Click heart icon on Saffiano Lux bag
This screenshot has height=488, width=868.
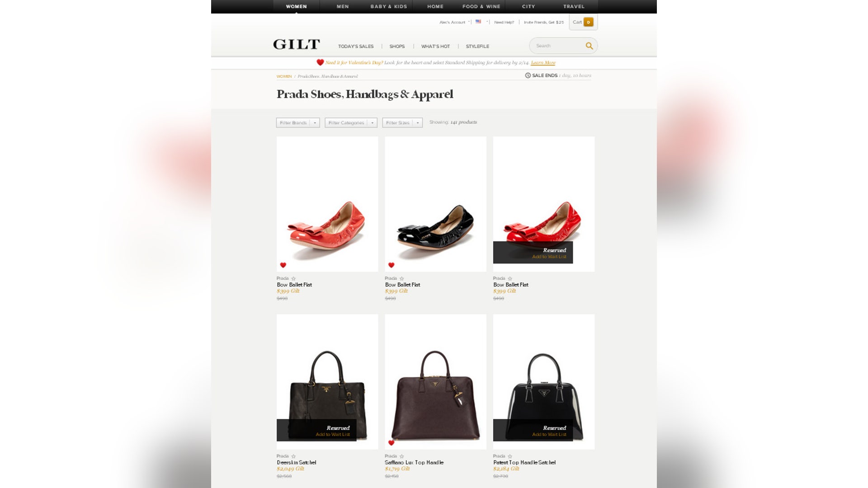point(392,443)
